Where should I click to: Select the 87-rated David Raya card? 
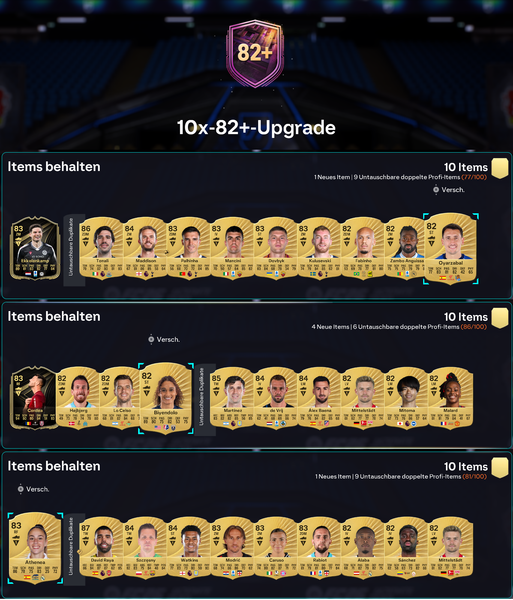tap(102, 548)
